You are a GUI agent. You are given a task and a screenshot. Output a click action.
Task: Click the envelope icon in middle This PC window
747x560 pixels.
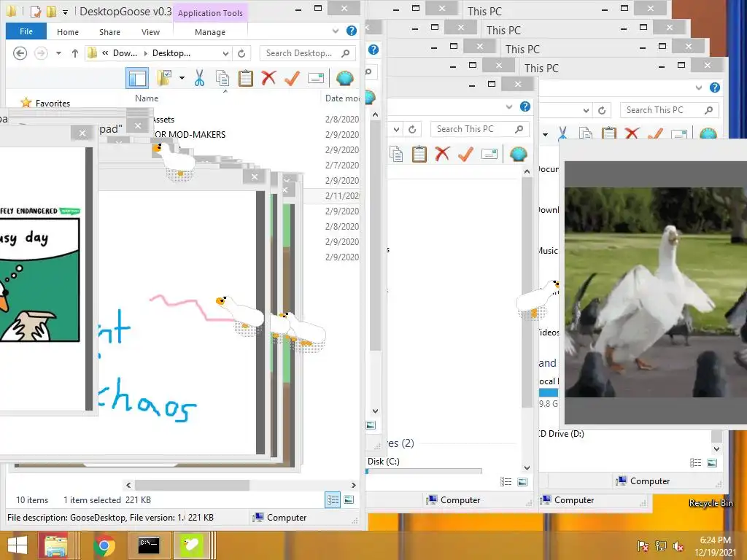[489, 155]
